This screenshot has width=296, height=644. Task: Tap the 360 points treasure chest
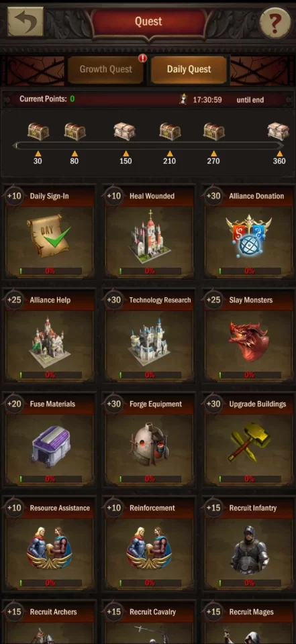[279, 131]
